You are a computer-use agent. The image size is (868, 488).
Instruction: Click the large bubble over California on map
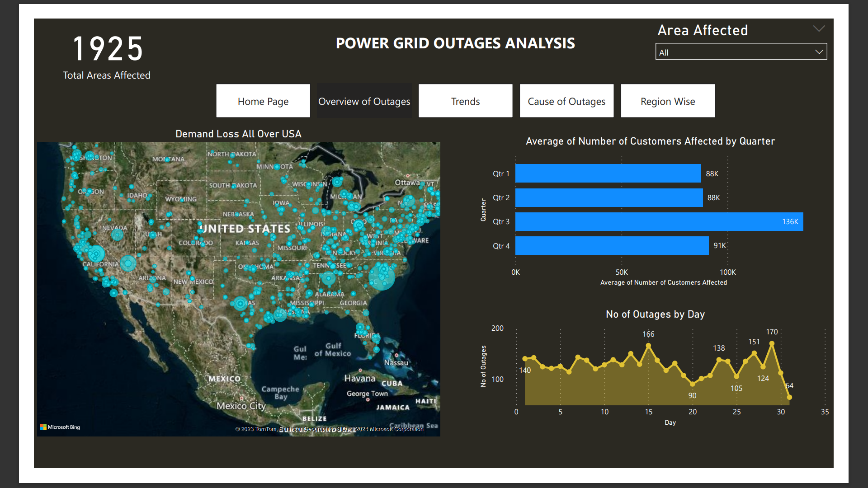(96, 253)
